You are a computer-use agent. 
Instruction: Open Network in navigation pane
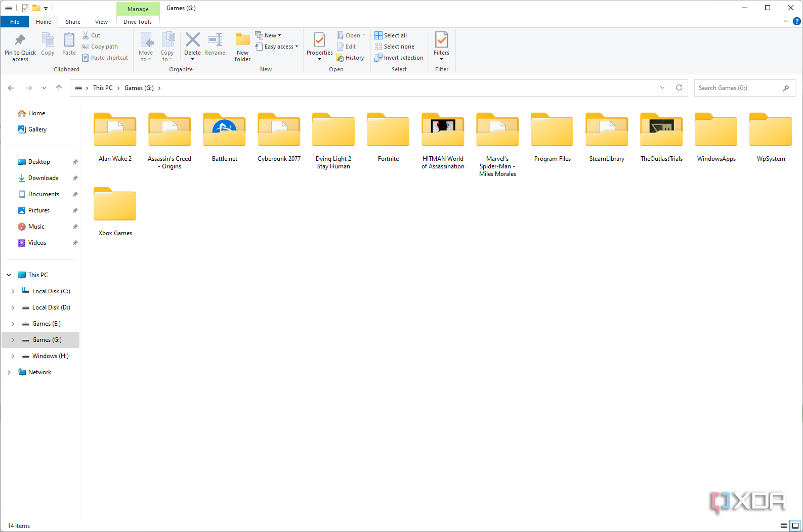point(39,372)
